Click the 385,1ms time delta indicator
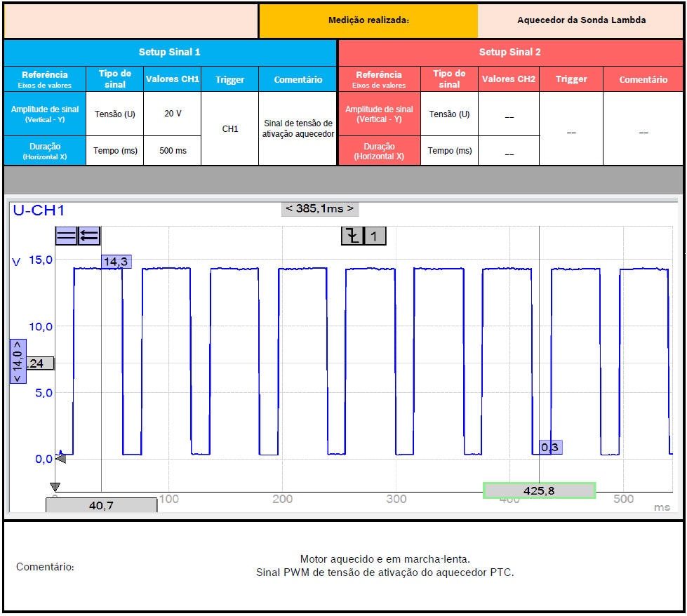 click(x=320, y=208)
